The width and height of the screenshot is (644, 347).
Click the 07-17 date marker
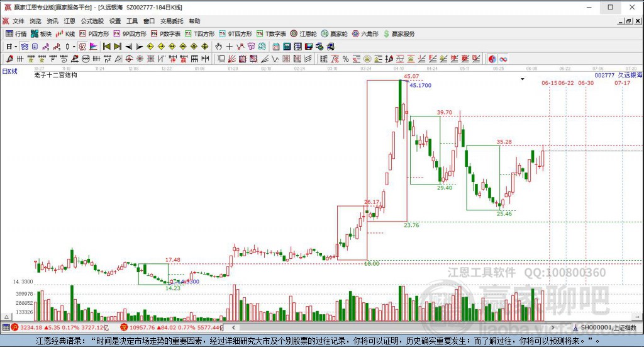coord(622,83)
